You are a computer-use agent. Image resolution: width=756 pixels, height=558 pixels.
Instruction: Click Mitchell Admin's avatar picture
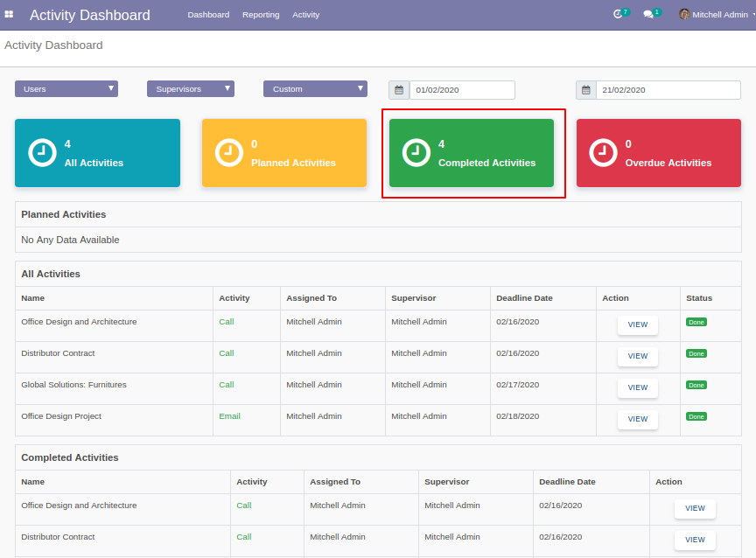683,15
